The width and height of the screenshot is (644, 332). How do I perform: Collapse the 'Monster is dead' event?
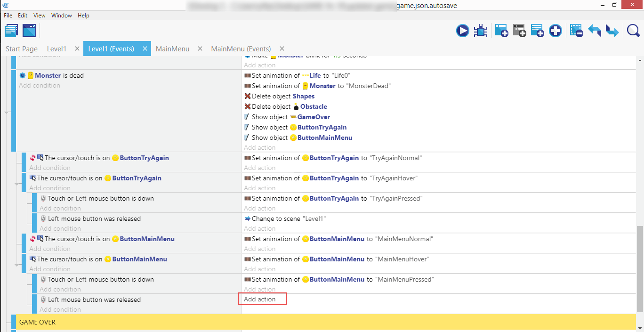(x=7, y=113)
